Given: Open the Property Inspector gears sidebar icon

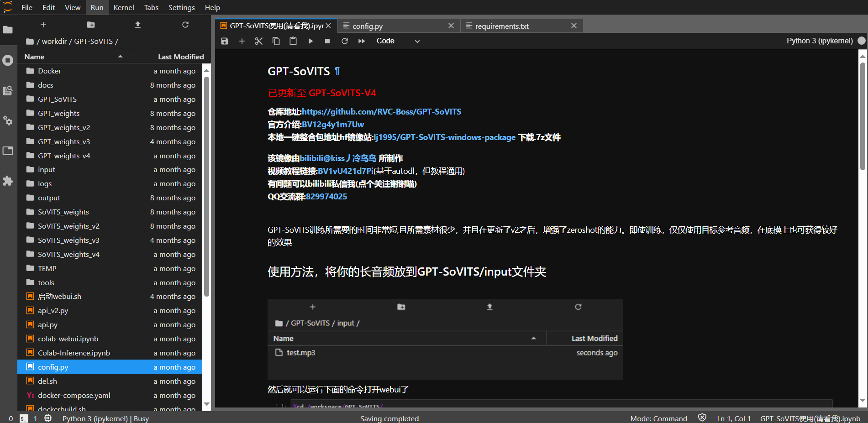Looking at the screenshot, I should tap(8, 120).
